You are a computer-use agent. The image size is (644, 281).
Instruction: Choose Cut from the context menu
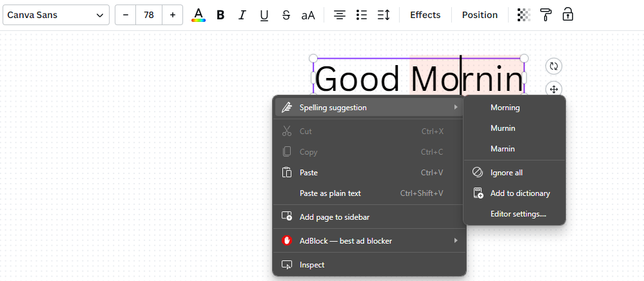pos(369,131)
